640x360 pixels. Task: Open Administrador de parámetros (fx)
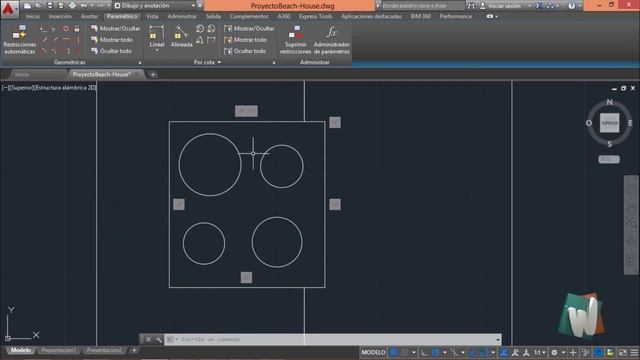pos(331,40)
